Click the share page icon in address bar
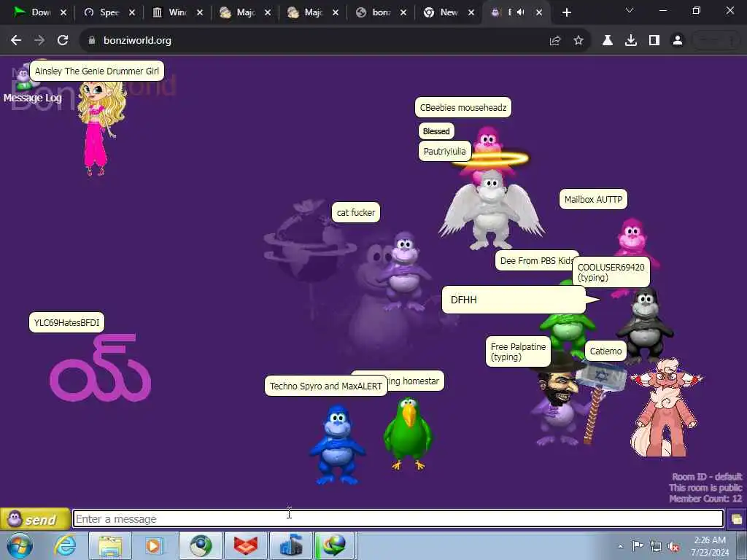The image size is (747, 560). (x=555, y=41)
